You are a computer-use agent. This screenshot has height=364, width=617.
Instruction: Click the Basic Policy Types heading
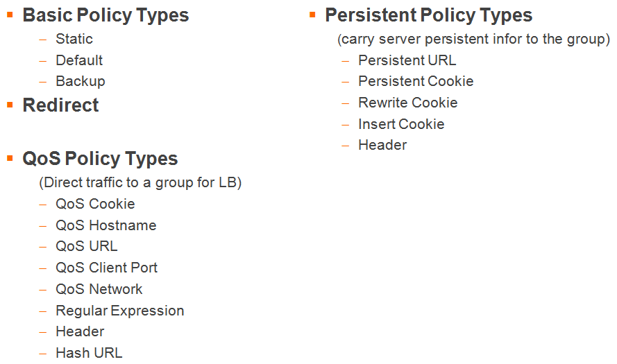click(105, 16)
